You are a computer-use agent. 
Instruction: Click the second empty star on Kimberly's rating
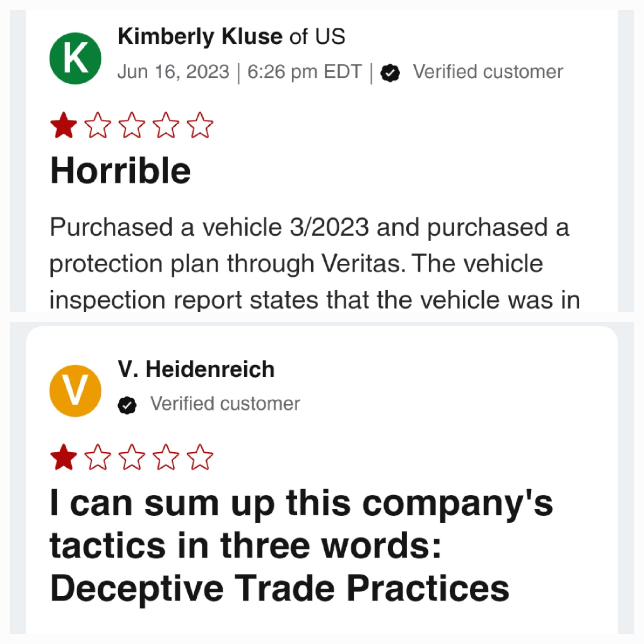[132, 125]
